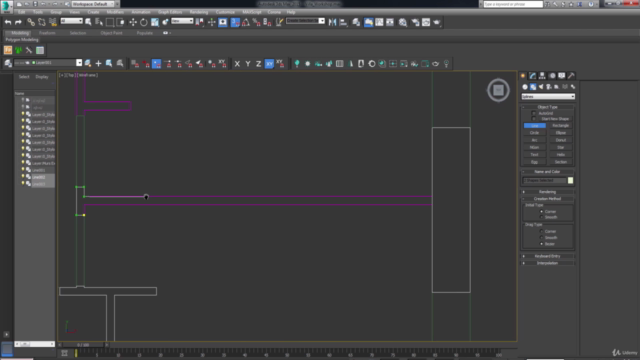Switch to the Freeform ribbon tab
This screenshot has width=640, height=360.
coord(47,33)
